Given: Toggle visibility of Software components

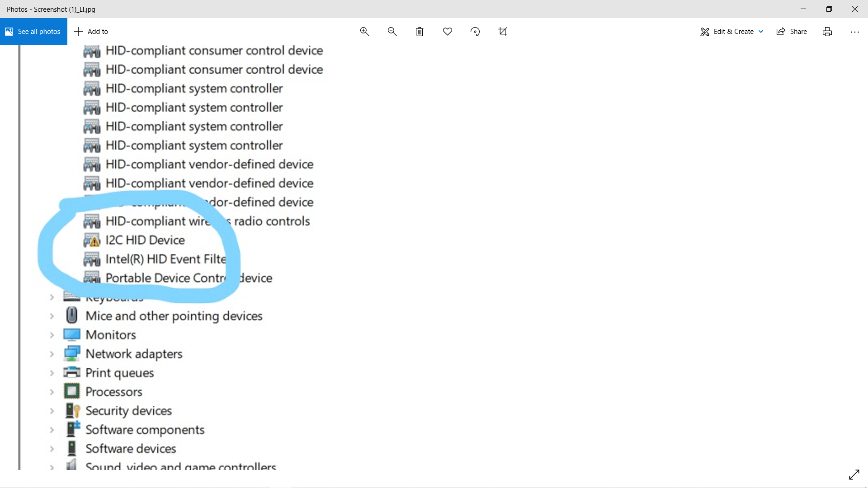Looking at the screenshot, I should click(x=52, y=430).
